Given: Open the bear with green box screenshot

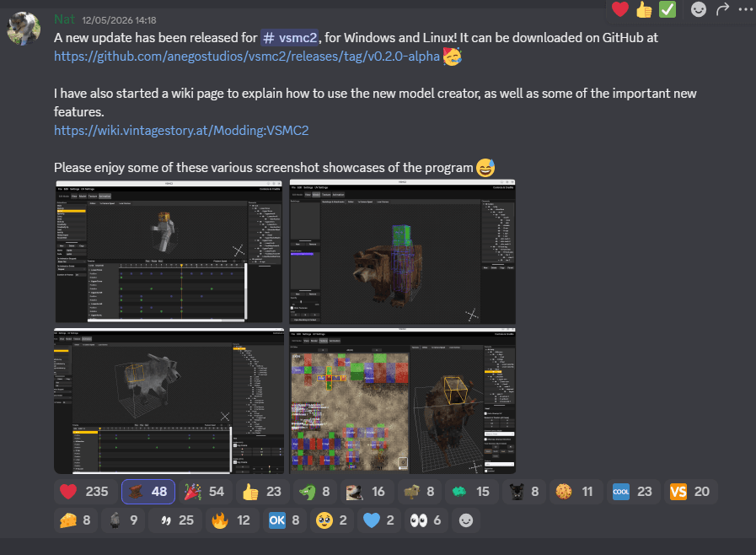Looking at the screenshot, I should [403, 251].
